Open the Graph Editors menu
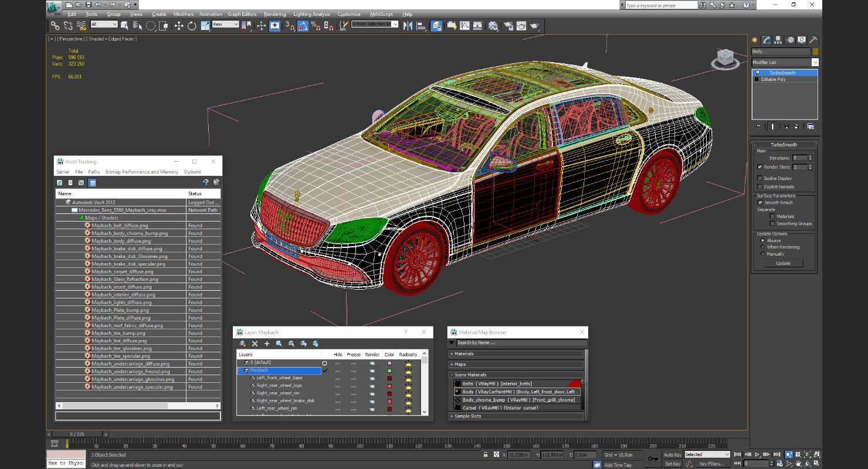 tap(242, 14)
